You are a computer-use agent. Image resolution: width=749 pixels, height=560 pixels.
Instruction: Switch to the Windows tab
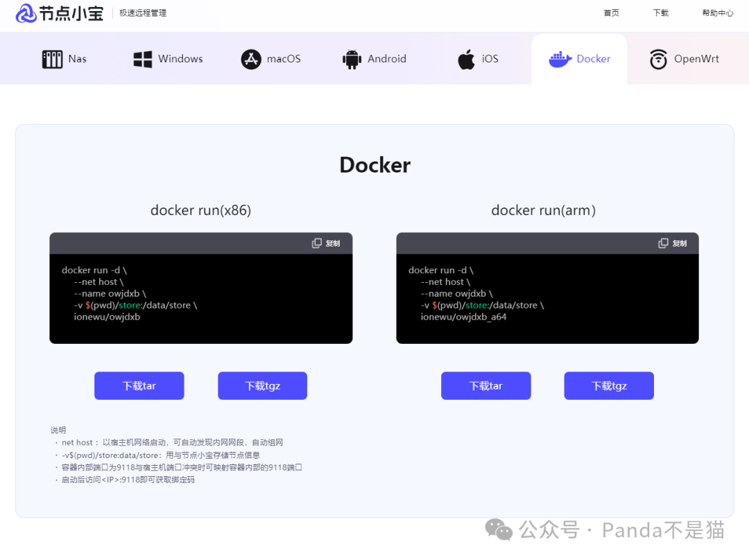168,59
